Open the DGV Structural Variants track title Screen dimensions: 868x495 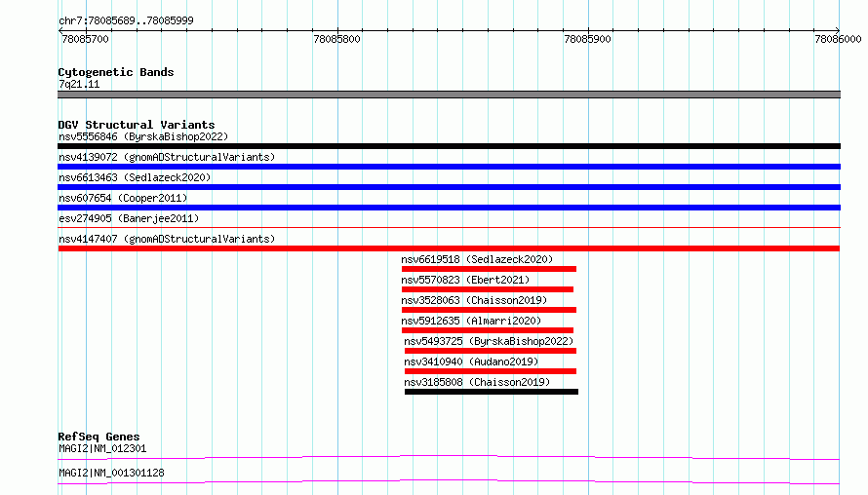pyautogui.click(x=137, y=125)
